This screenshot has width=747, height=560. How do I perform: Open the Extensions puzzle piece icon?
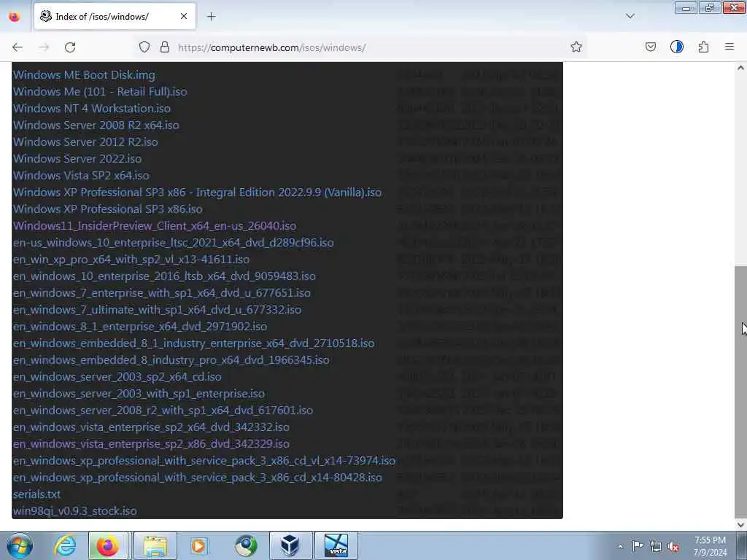[704, 47]
